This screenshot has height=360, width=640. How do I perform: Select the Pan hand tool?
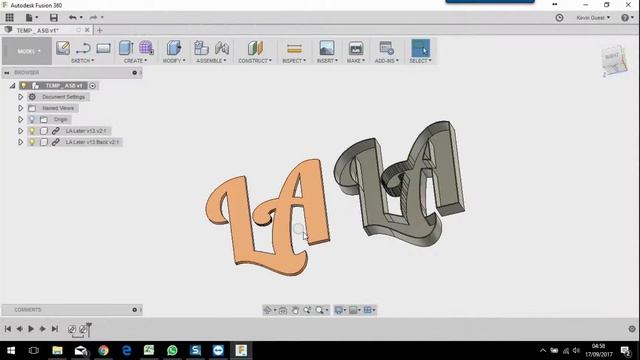(x=295, y=310)
